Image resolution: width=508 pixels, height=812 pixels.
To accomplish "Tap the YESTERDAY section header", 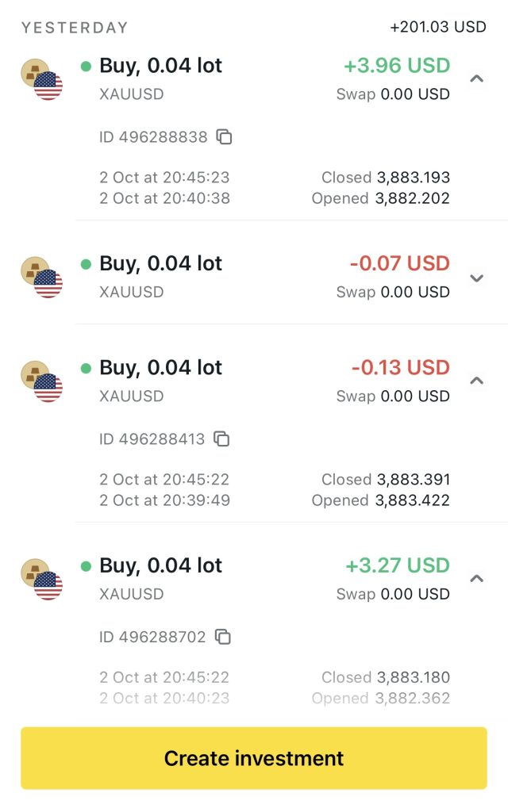I will coord(75,28).
